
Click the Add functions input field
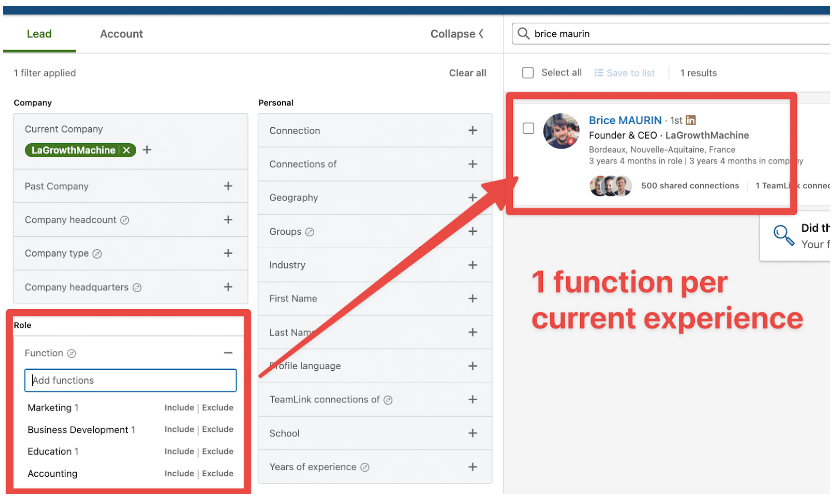pyautogui.click(x=130, y=381)
